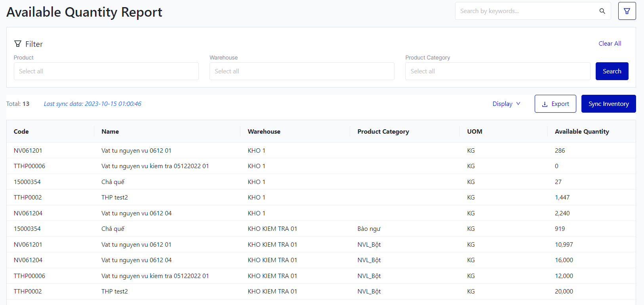Click the download icon on Export button

tap(545, 104)
